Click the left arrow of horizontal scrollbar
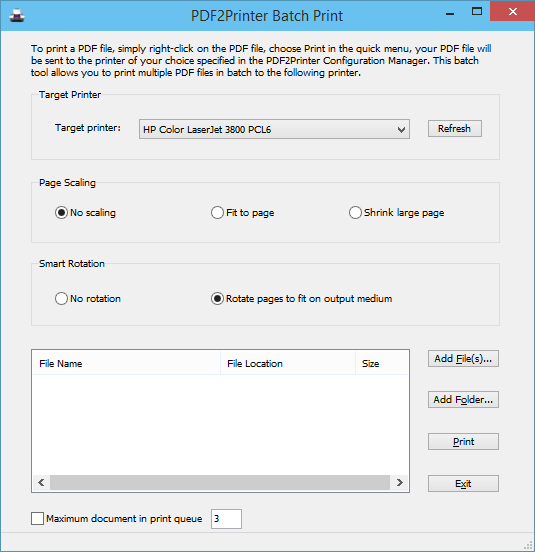This screenshot has width=535, height=552. coord(41,482)
